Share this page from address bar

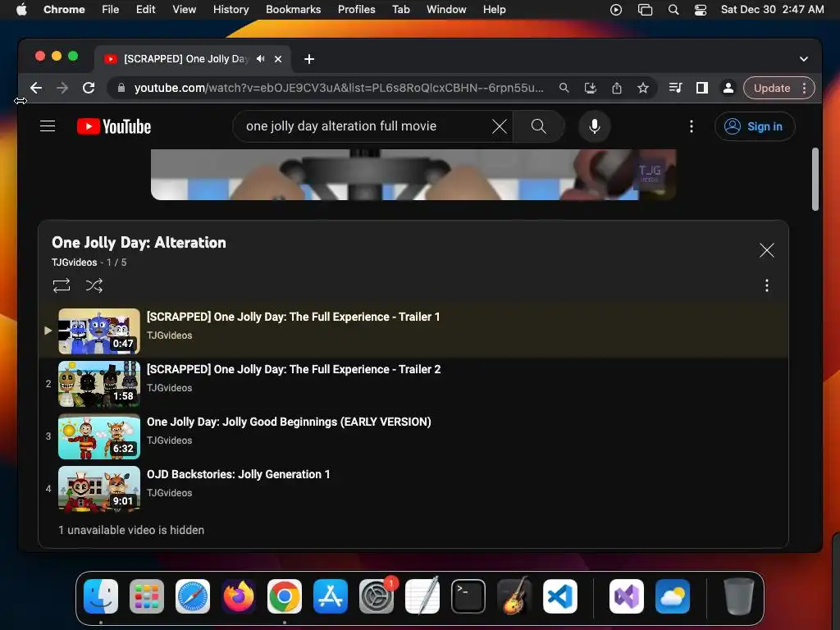617,88
